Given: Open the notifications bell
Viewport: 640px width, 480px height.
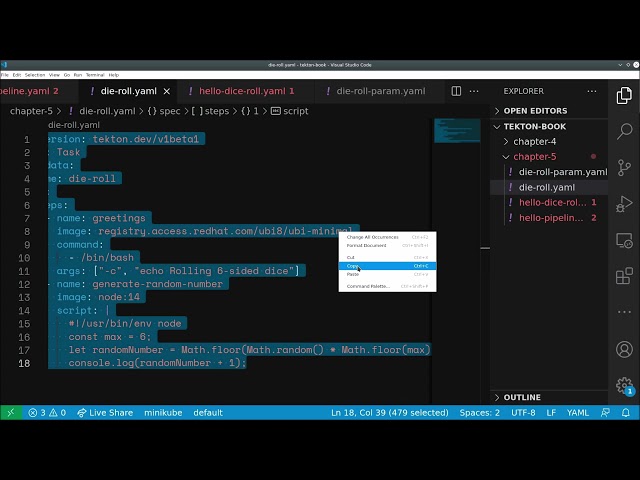Looking at the screenshot, I should 625,413.
